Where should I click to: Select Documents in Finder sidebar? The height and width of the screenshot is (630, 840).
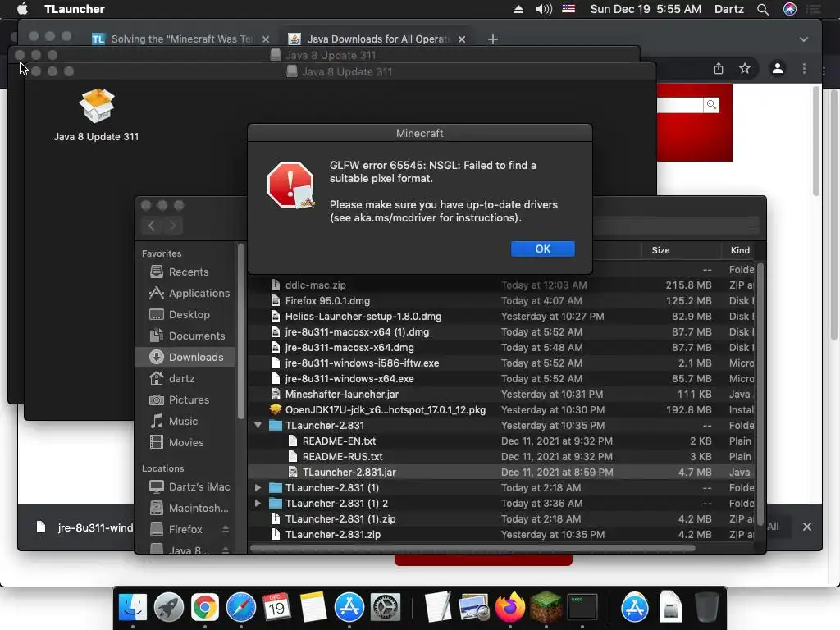coord(185,336)
